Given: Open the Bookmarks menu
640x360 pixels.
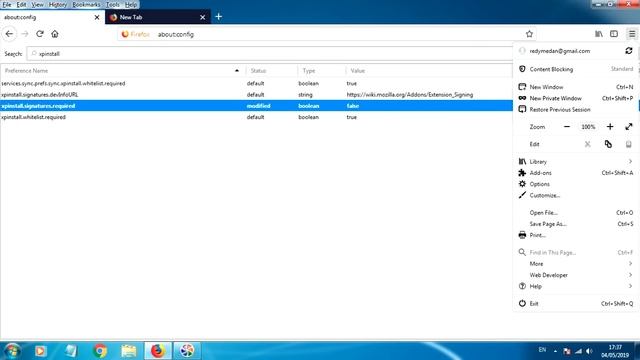Looking at the screenshot, I should 86,4.
